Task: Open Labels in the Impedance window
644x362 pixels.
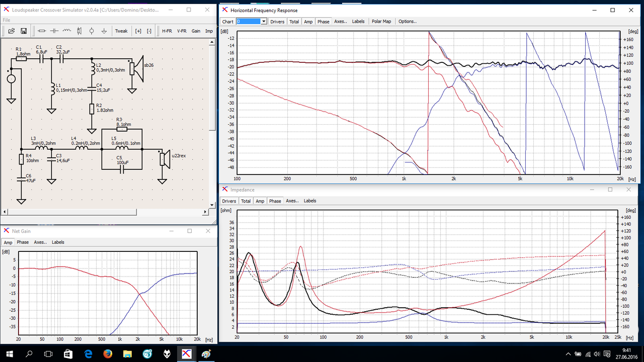Action: [310, 201]
